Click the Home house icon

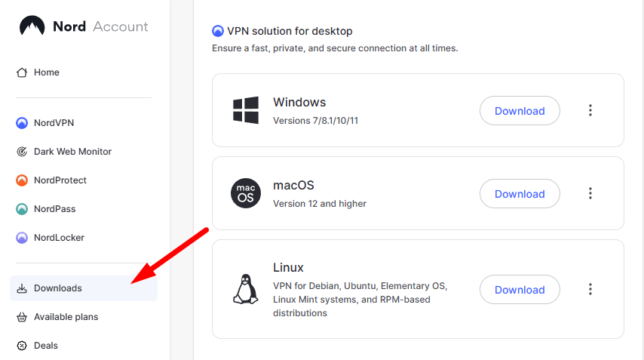(x=22, y=72)
